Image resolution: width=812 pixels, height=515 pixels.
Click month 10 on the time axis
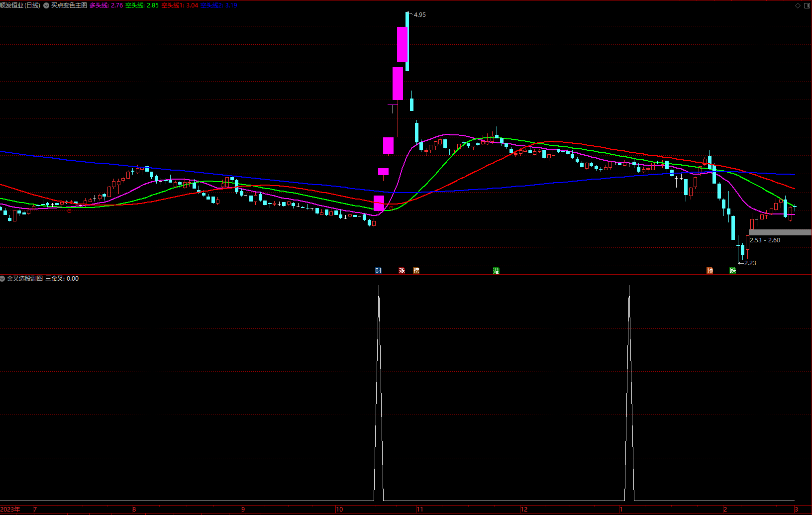click(339, 510)
